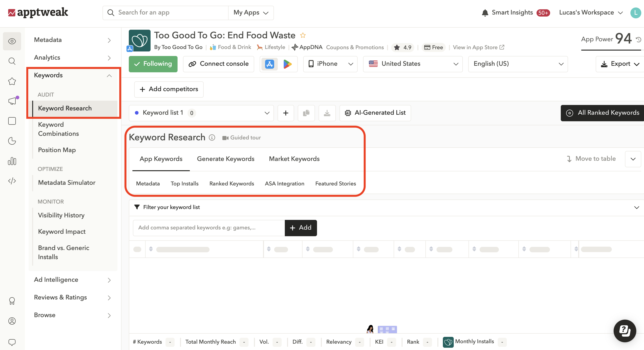The width and height of the screenshot is (644, 350).
Task: Open the code brackets icon in left rail
Action: [x=12, y=181]
